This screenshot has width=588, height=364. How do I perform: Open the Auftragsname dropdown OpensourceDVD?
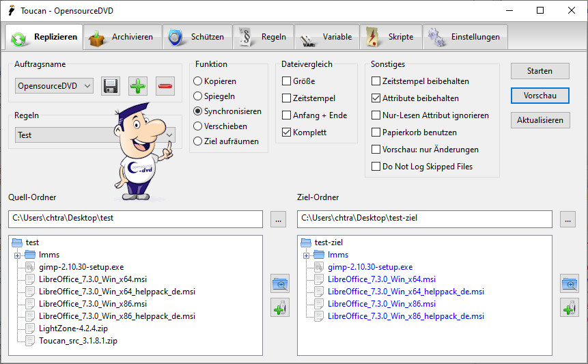(55, 86)
